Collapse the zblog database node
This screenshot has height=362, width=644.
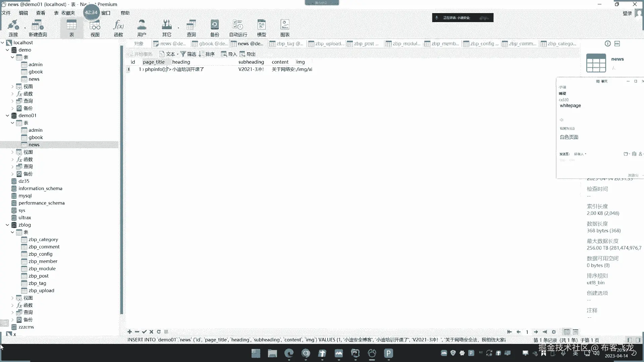click(x=7, y=225)
